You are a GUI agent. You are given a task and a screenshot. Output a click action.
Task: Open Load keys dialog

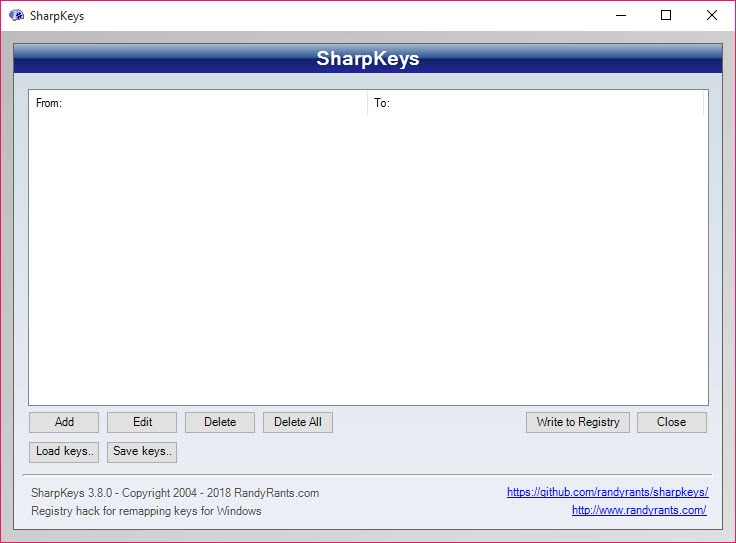[64, 452]
